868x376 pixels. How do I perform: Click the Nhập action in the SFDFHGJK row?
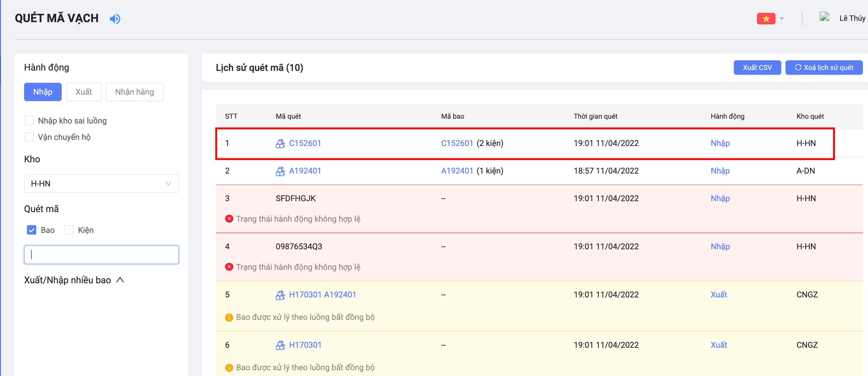coord(720,198)
